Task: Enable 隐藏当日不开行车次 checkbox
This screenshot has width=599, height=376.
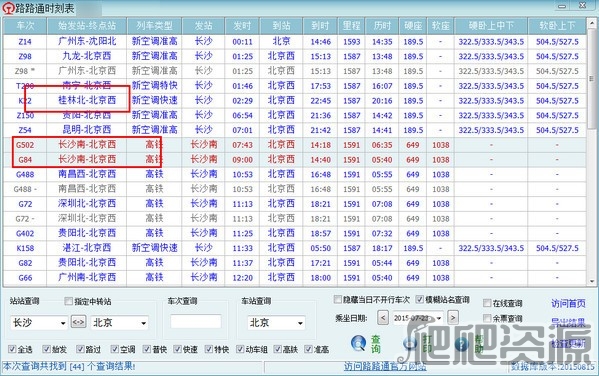Action: (x=338, y=299)
